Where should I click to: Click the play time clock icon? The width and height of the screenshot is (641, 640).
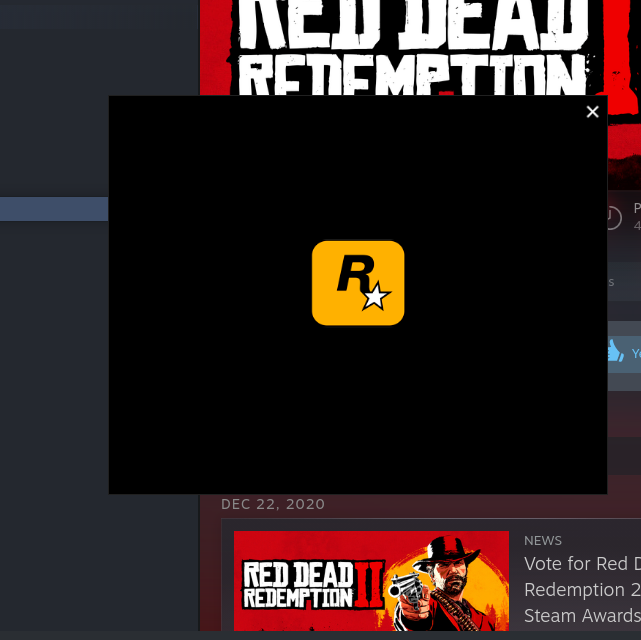(614, 217)
